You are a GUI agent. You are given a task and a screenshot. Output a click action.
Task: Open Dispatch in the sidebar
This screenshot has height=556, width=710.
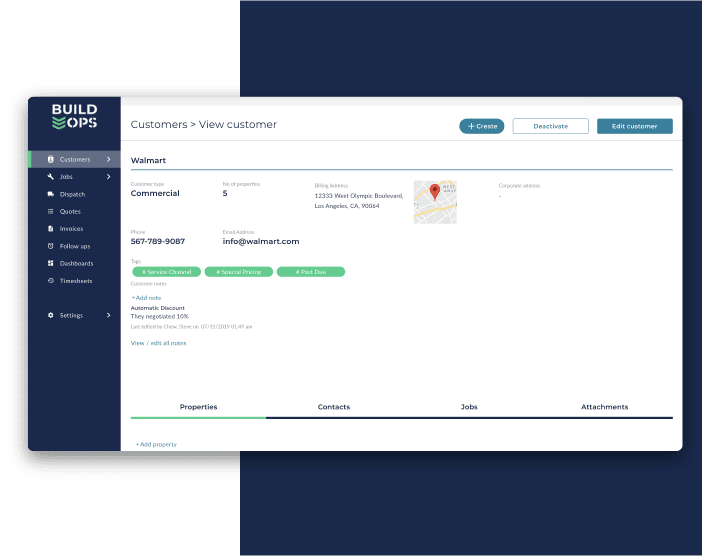74,194
